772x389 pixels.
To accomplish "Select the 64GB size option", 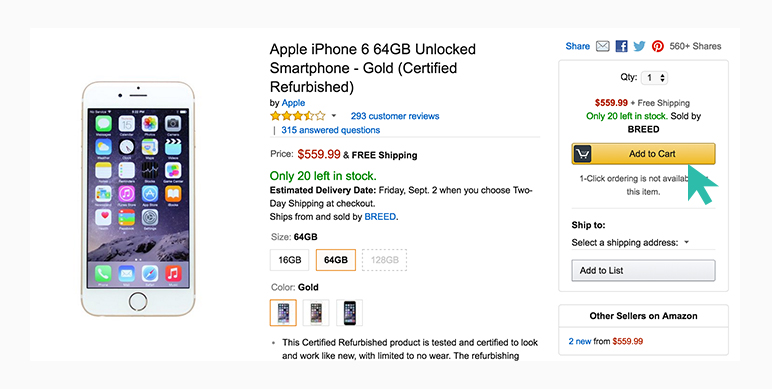I will pyautogui.click(x=336, y=260).
